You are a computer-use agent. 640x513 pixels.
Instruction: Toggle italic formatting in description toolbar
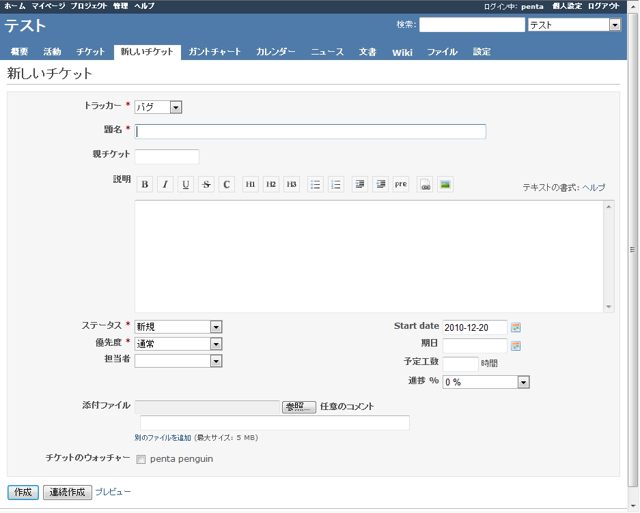[165, 184]
